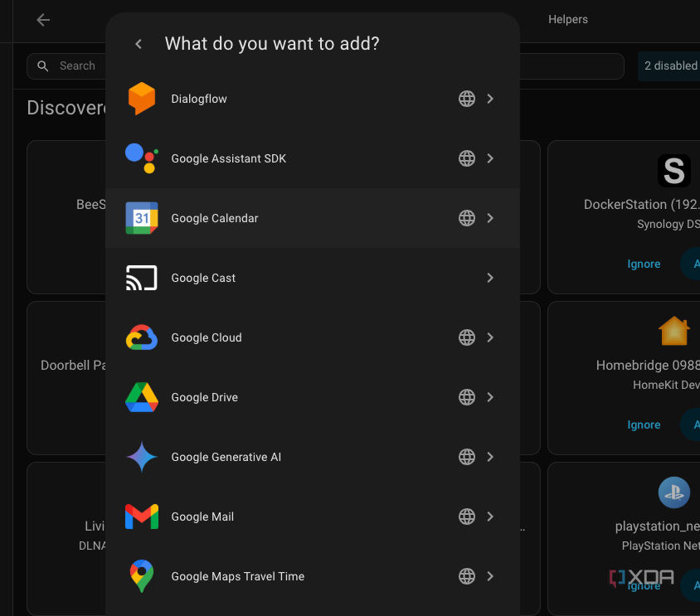This screenshot has height=616, width=700.
Task: Click the page back arrow in top-left
Action: (x=43, y=20)
